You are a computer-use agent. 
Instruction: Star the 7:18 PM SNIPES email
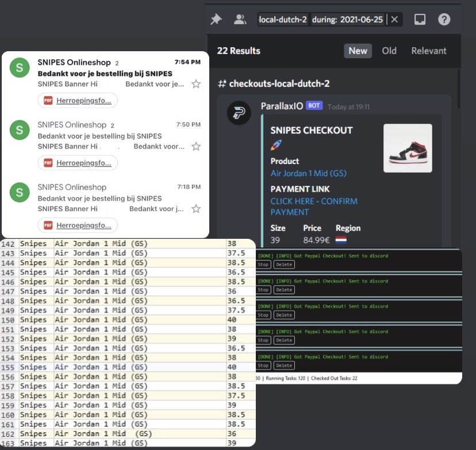pos(196,209)
